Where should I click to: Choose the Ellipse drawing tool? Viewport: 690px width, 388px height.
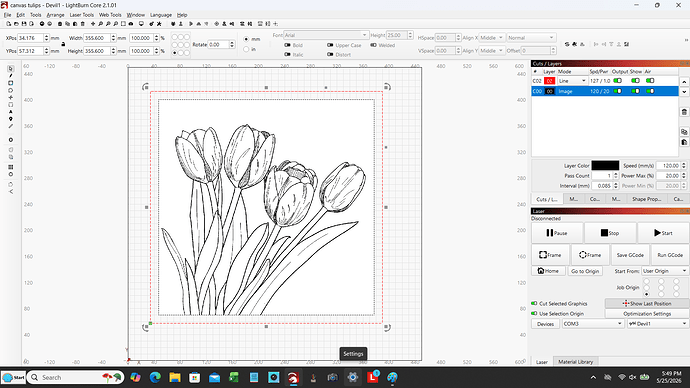11,90
